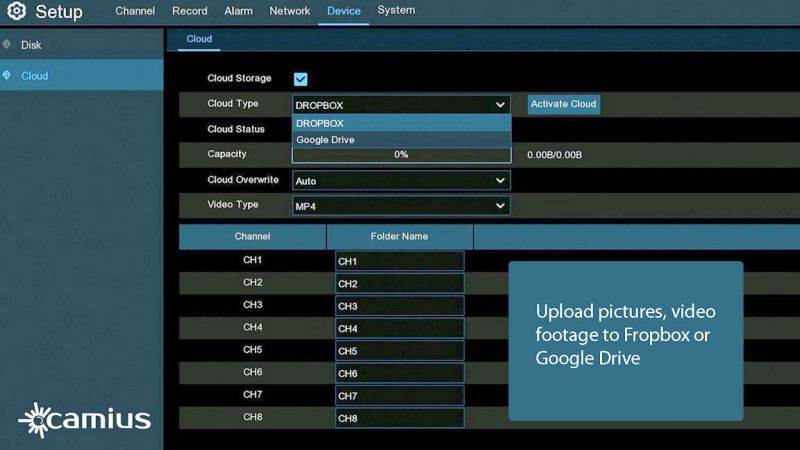Viewport: 800px width, 450px height.
Task: Click the Setup gear icon
Action: click(16, 12)
